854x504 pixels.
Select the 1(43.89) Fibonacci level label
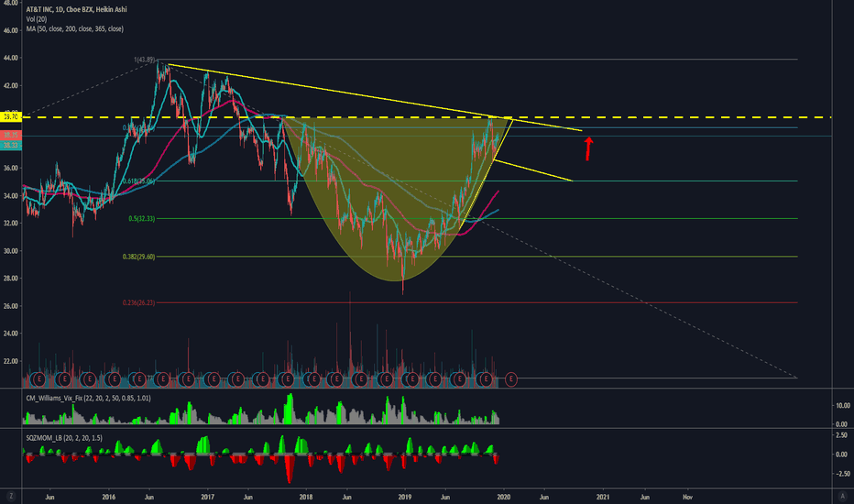click(x=145, y=60)
